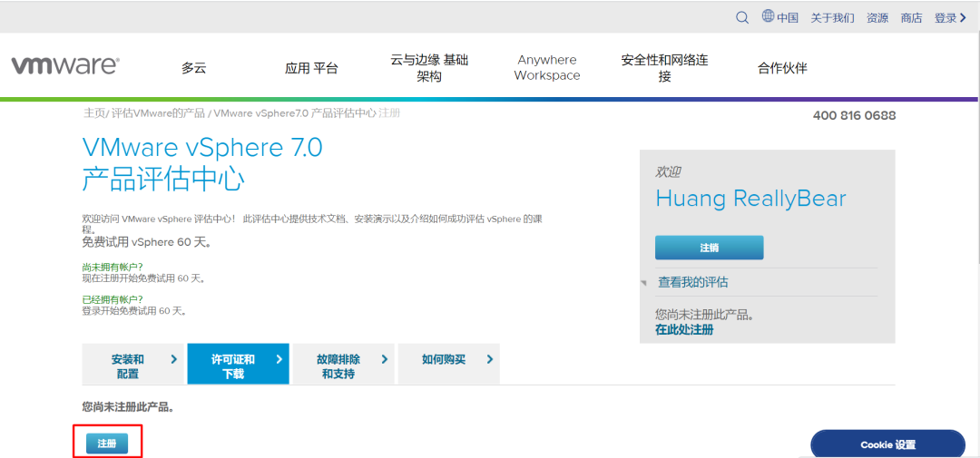This screenshot has width=980, height=458.
Task: Switch to the 安装和配置 tab
Action: 133,364
